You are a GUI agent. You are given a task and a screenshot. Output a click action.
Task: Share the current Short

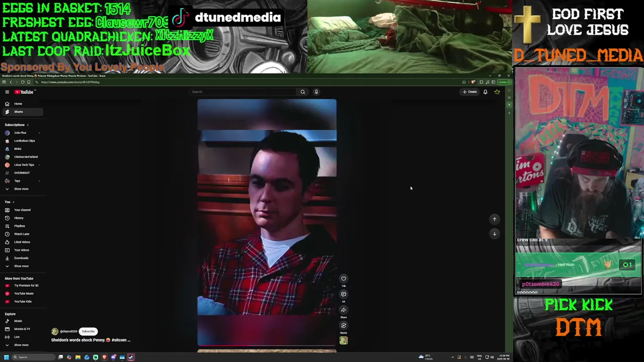(x=344, y=310)
